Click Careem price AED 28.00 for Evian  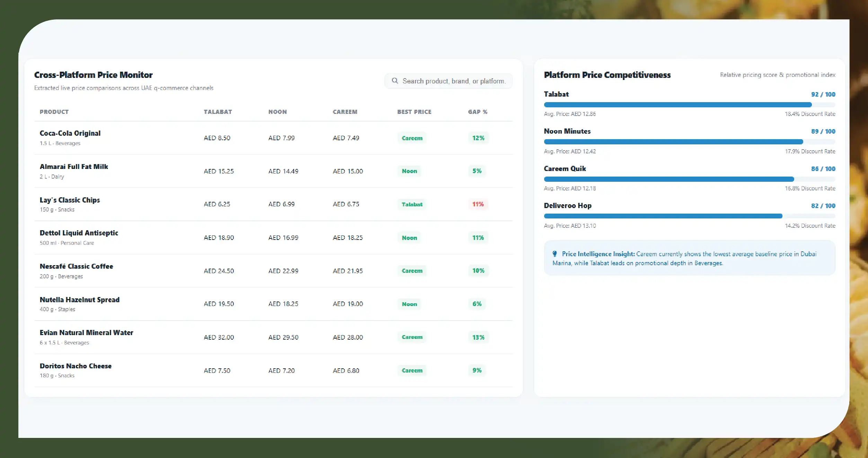click(x=348, y=337)
